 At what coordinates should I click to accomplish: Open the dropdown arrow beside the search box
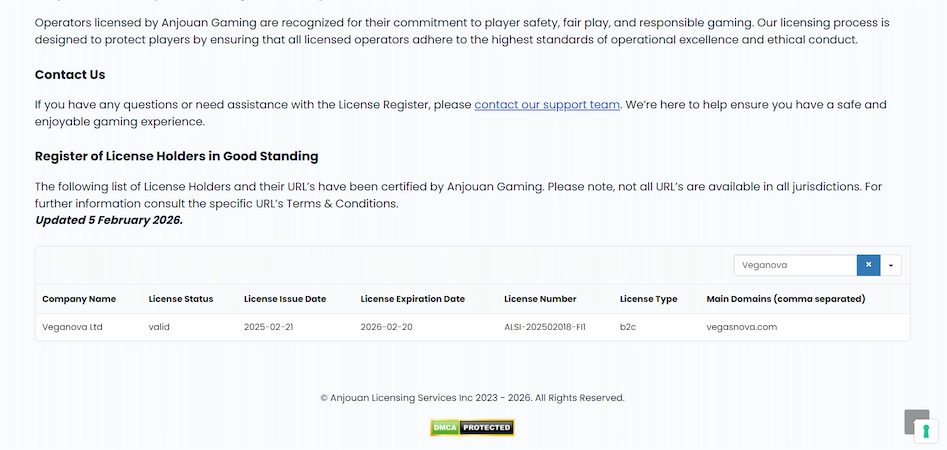(891, 265)
